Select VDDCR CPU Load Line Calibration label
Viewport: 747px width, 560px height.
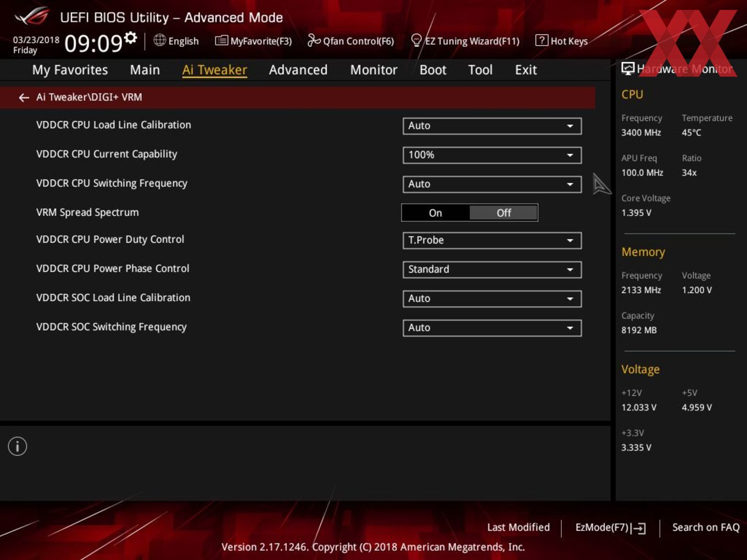[x=114, y=125]
